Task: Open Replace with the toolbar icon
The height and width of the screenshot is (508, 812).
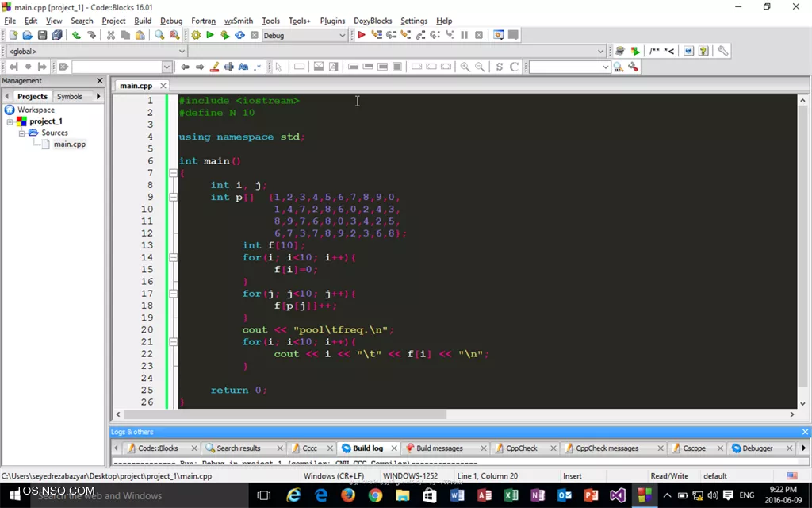Action: (174, 35)
